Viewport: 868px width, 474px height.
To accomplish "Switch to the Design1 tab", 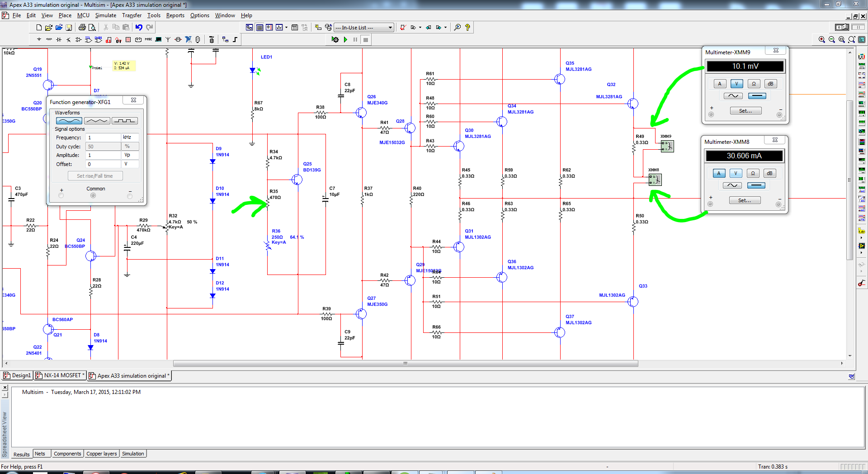I will (x=18, y=375).
